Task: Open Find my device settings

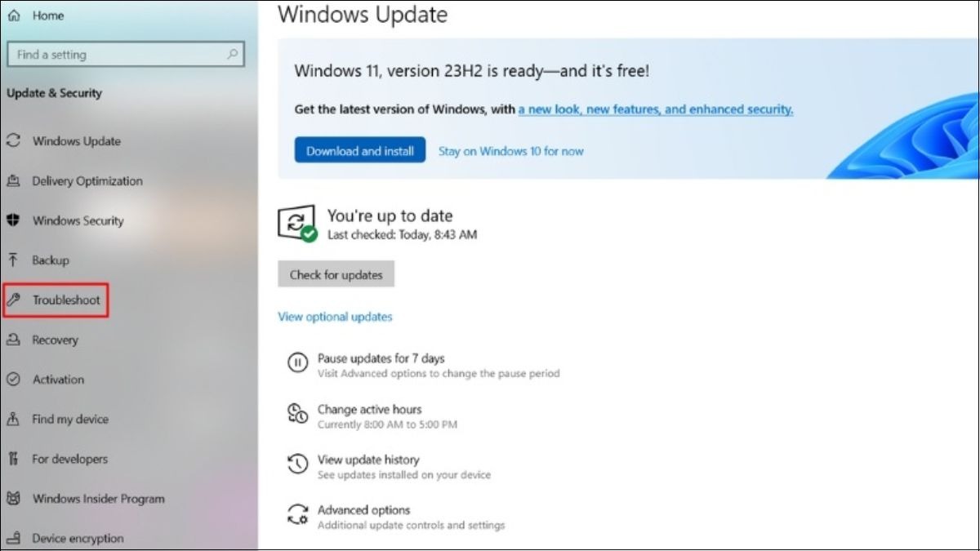Action: [70, 420]
